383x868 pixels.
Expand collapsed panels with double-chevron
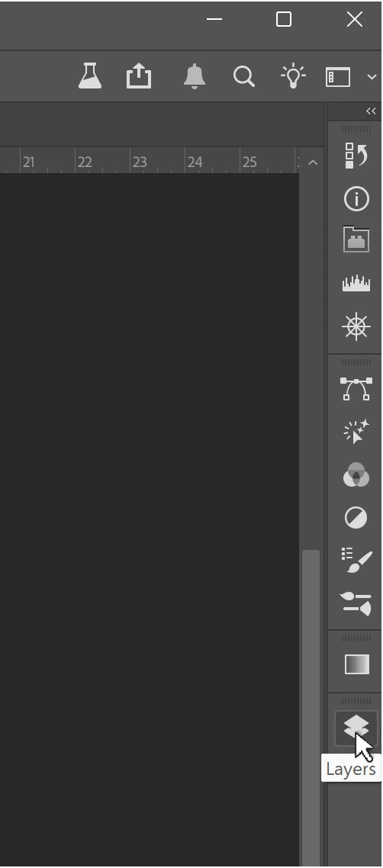coord(370,111)
